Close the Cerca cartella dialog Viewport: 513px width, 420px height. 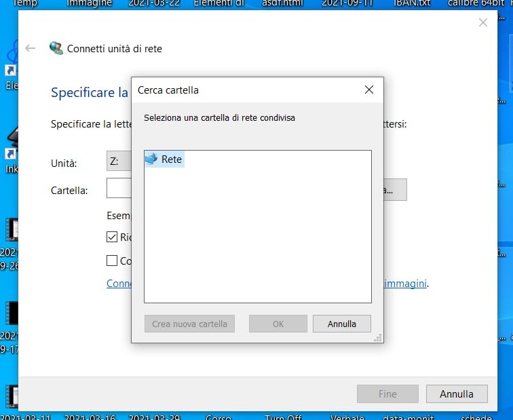point(369,90)
